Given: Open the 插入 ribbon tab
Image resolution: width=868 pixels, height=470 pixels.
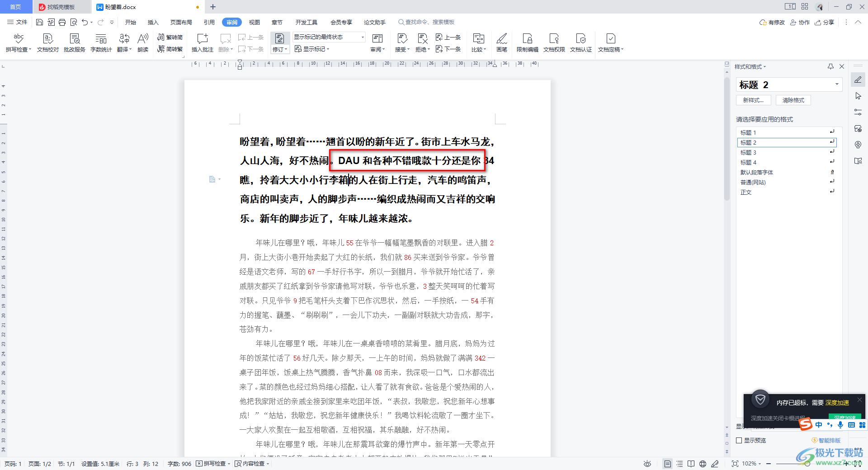Looking at the screenshot, I should (153, 22).
